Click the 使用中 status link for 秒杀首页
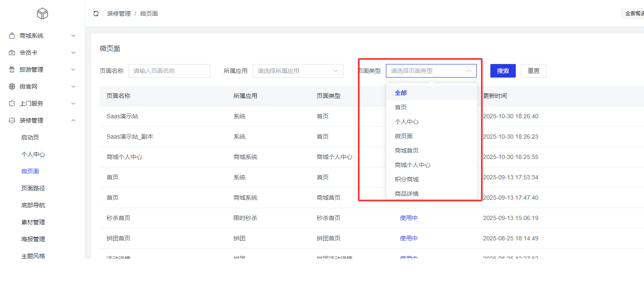 pos(408,218)
